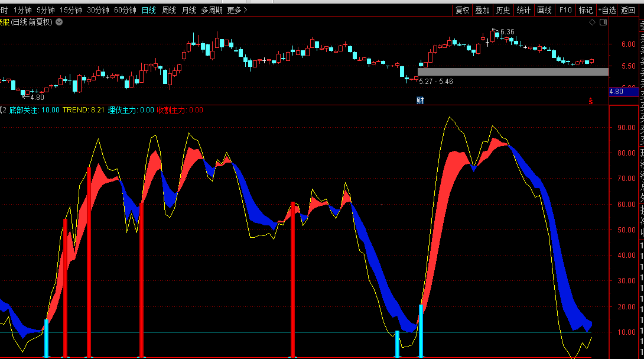Image resolution: width=644 pixels, height=359 pixels.
Task: Click the 叠加 overlay button
Action: [x=483, y=10]
